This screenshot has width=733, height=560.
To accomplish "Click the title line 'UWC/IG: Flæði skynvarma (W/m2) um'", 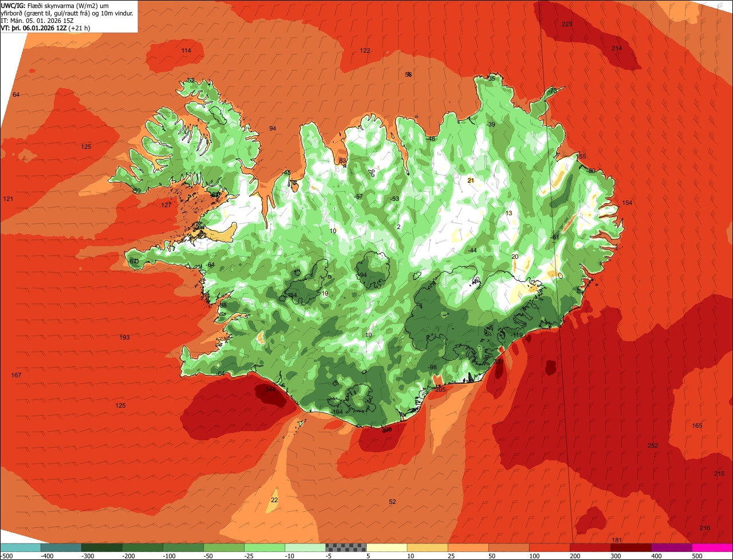I will [55, 6].
